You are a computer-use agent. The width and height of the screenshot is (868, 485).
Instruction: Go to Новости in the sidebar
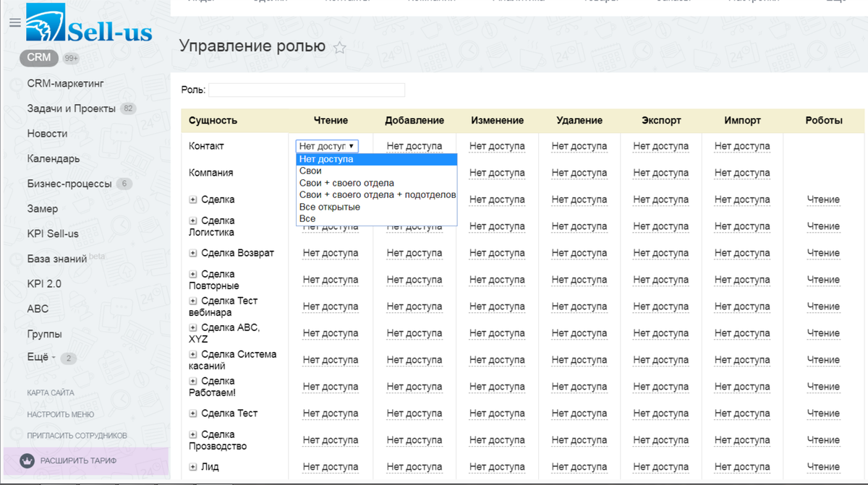(47, 134)
